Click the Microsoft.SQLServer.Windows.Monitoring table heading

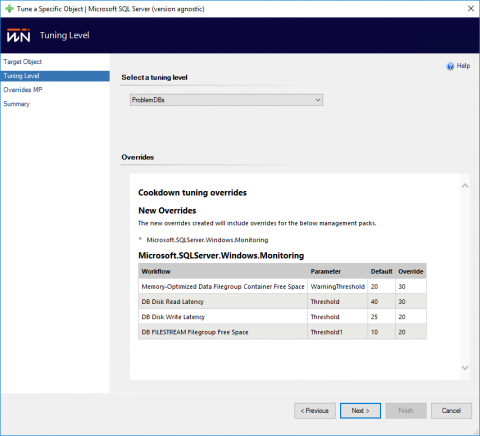(221, 256)
